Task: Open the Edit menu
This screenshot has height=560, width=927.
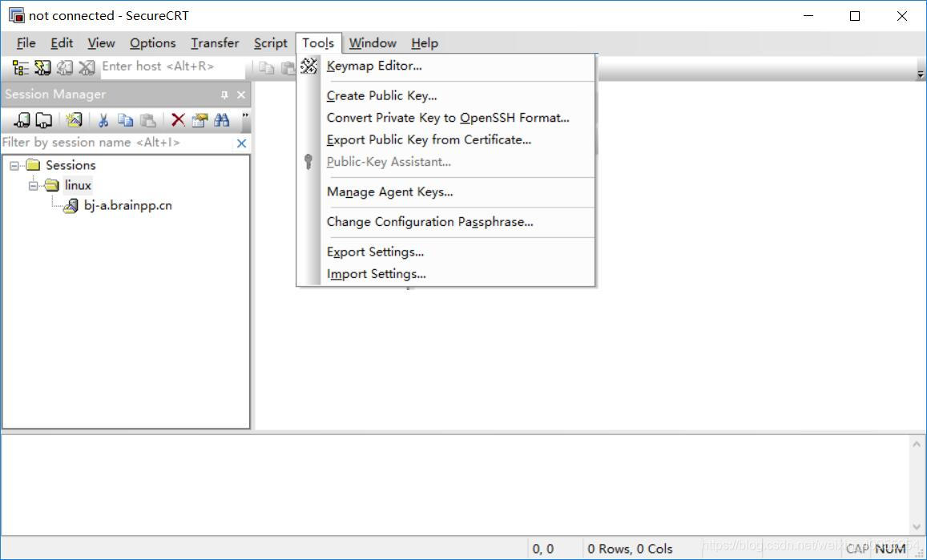Action: (62, 43)
